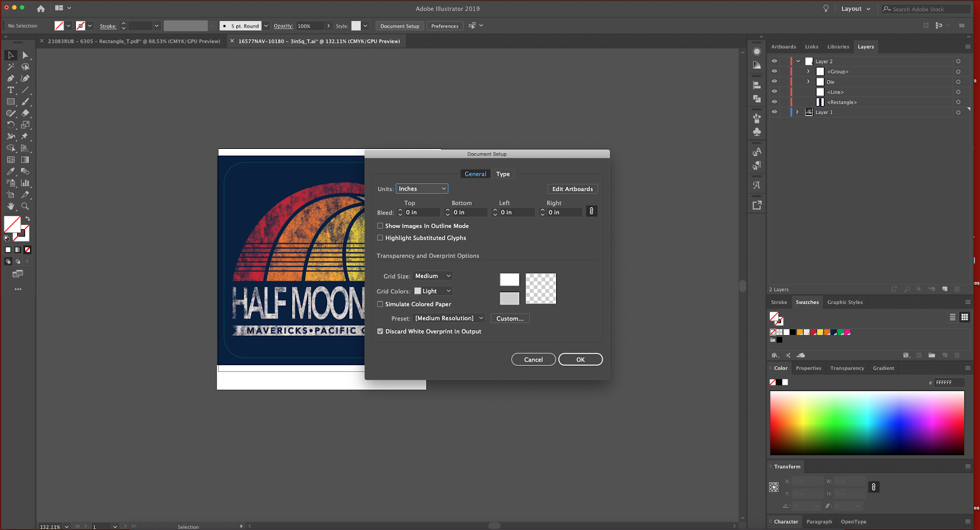Click the Top bleed value field
The width and height of the screenshot is (980, 530).
coord(422,212)
